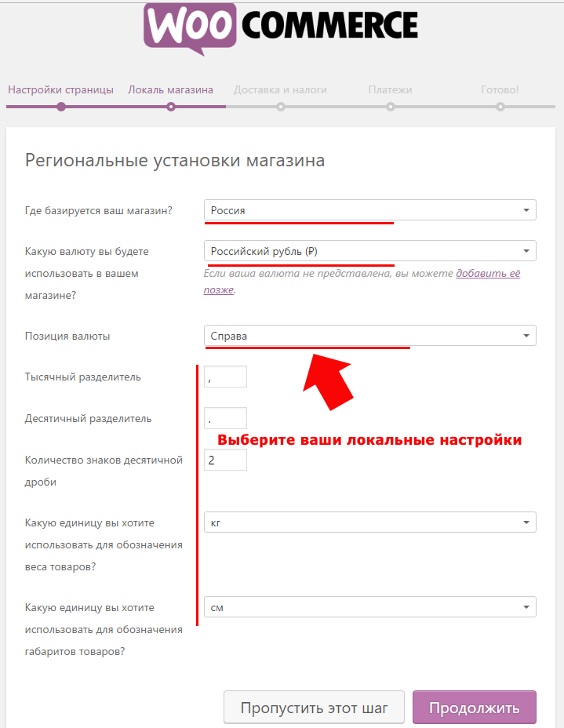The image size is (564, 728).
Task: Click the Локаль магазина progress dot
Action: tap(171, 107)
